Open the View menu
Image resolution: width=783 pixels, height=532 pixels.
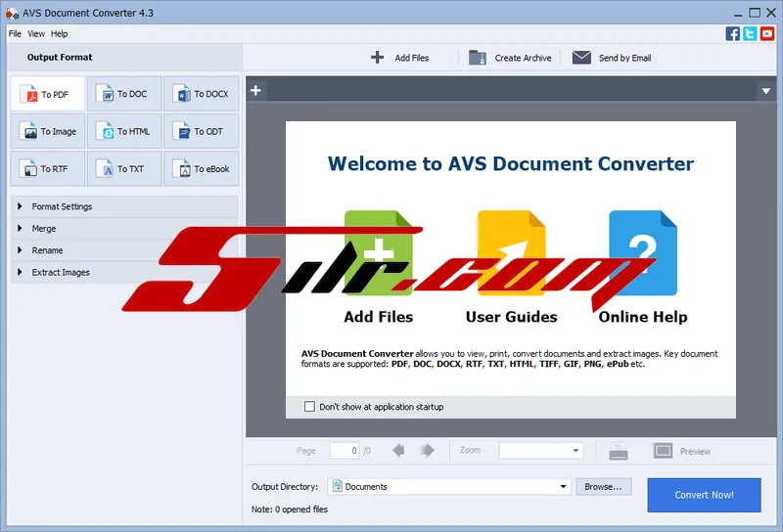click(x=36, y=34)
